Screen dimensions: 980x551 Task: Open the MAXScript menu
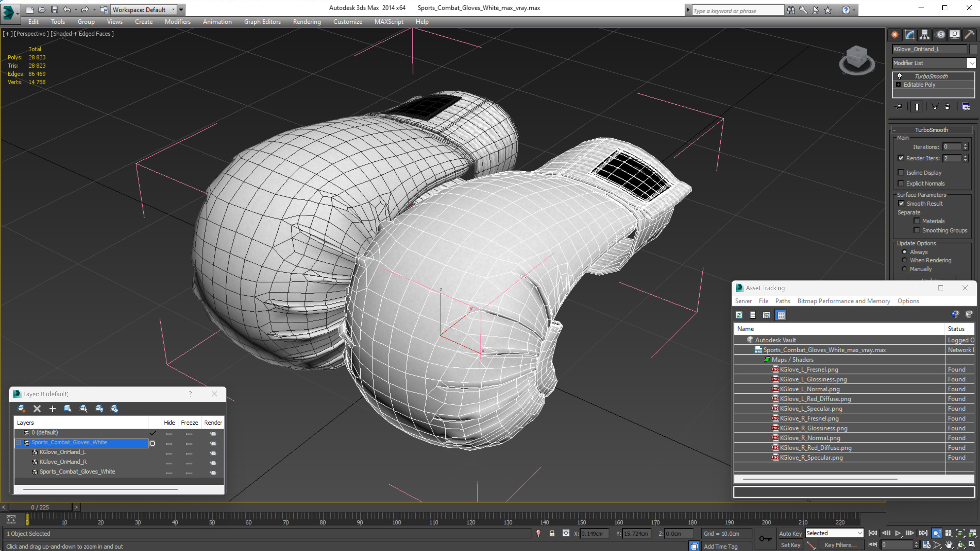pyautogui.click(x=388, y=22)
